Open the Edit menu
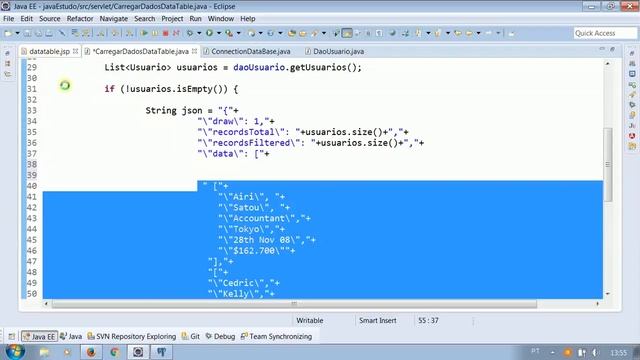This screenshot has width=640, height=360. click(27, 19)
